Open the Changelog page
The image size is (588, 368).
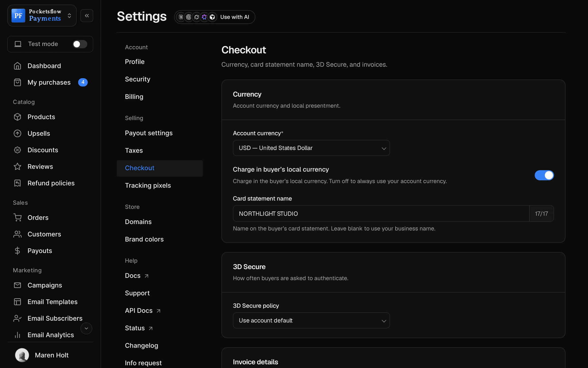142,346
